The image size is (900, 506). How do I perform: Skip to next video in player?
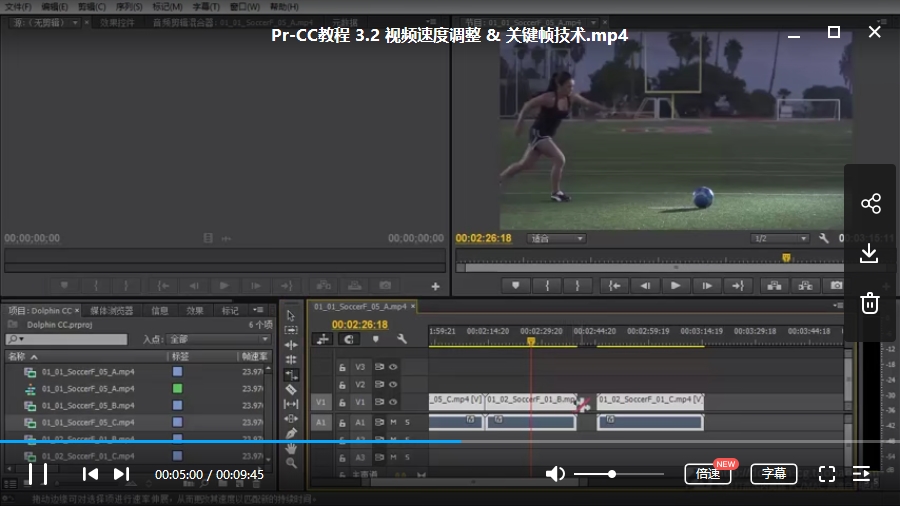click(x=121, y=474)
